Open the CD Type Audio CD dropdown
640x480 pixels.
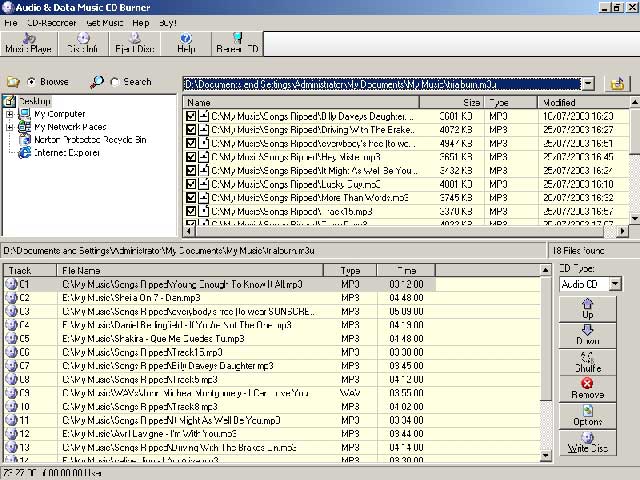click(615, 284)
